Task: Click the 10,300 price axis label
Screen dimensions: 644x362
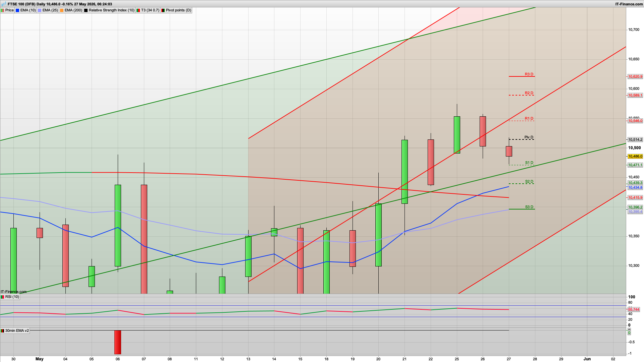Action: (634, 266)
